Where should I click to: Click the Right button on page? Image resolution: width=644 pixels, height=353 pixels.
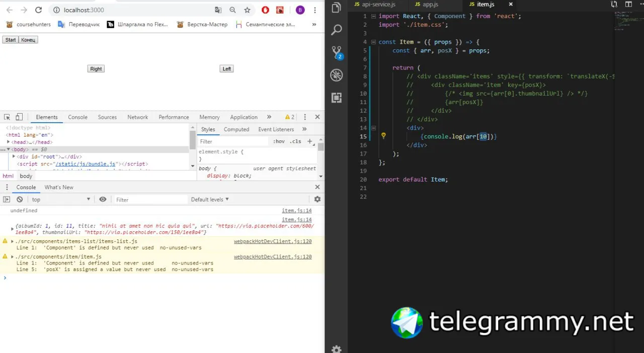click(x=96, y=69)
